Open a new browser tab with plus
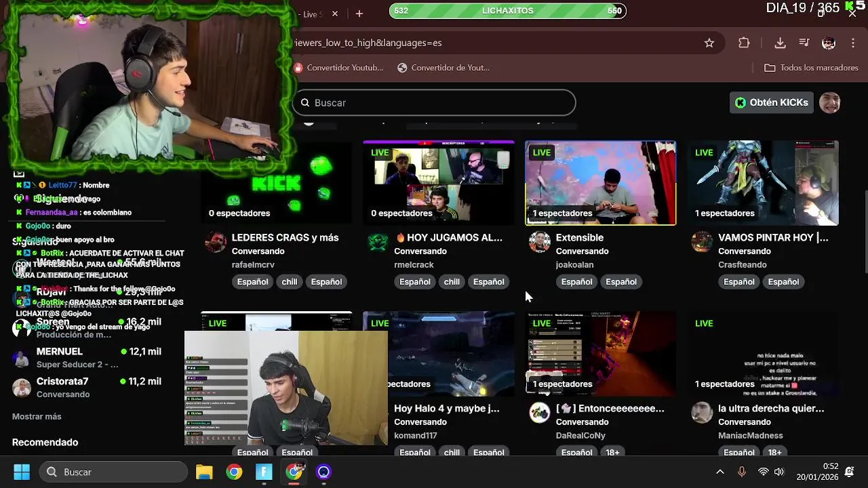Screen dimensions: 868x488 coord(359,14)
